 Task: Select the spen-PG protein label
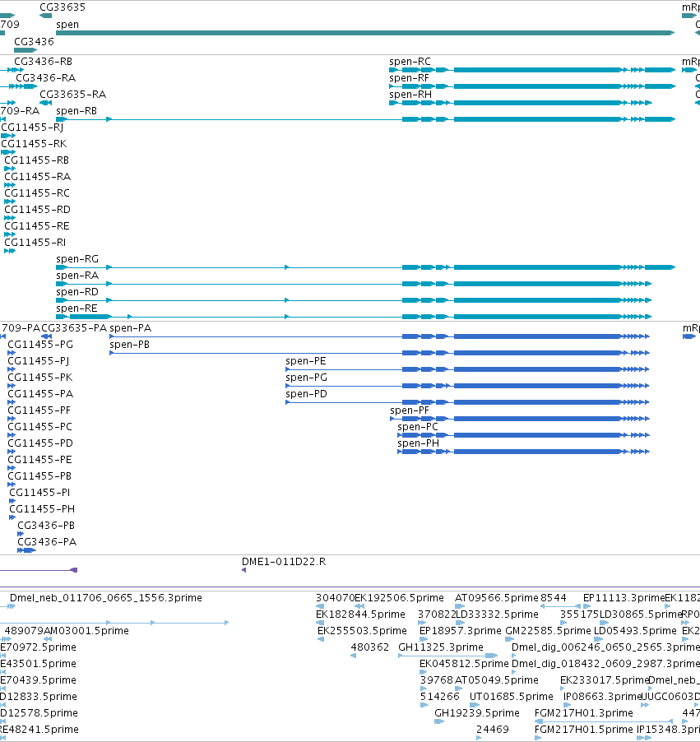click(306, 378)
